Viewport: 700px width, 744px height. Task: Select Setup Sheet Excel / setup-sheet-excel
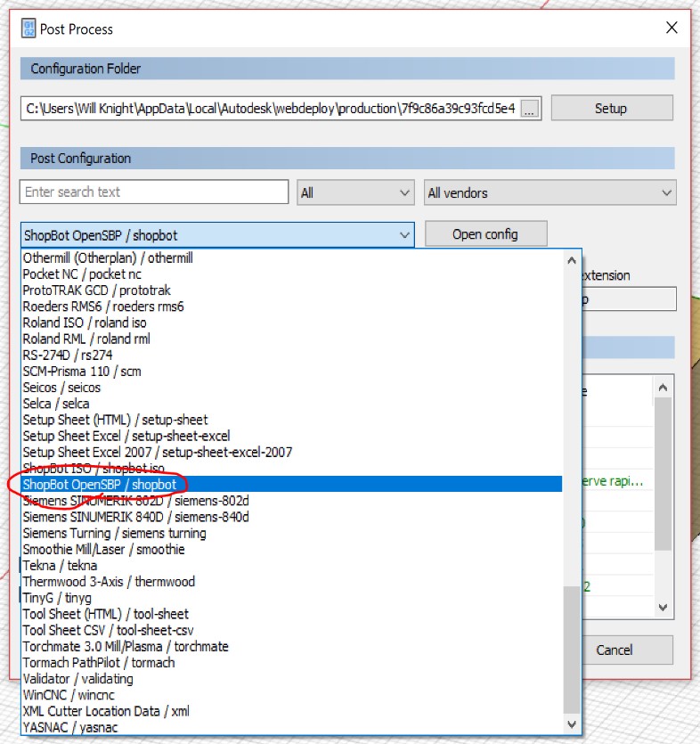click(292, 436)
